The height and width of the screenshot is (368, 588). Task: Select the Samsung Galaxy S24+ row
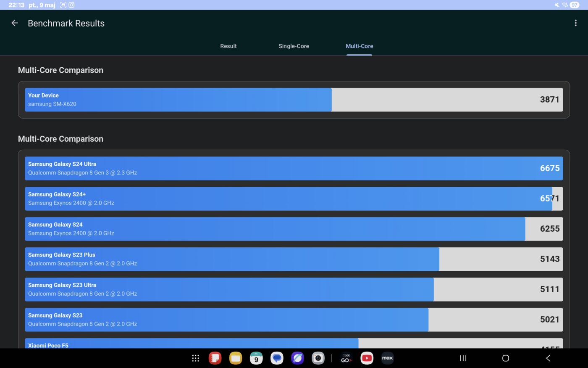(x=294, y=199)
